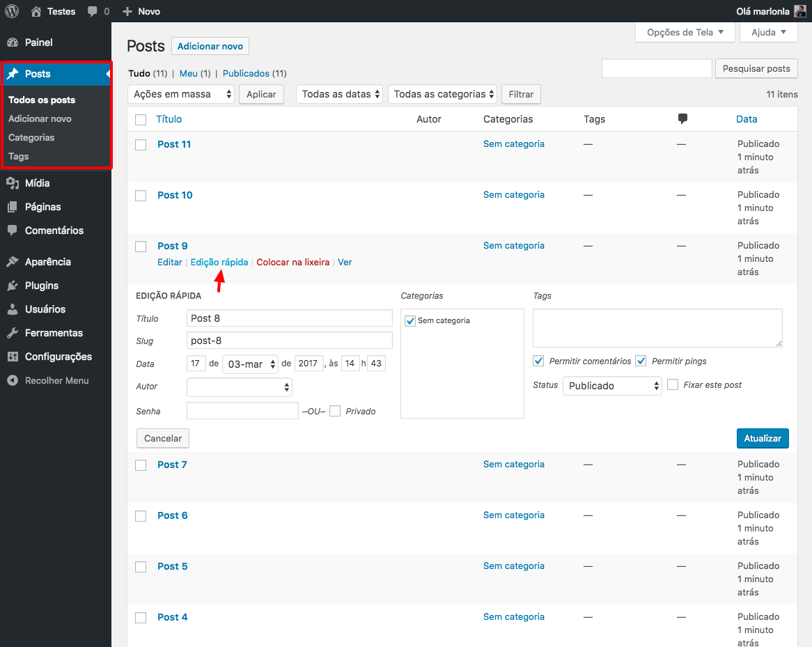The height and width of the screenshot is (647, 812).
Task: Check the Post 10 row checkbox
Action: [141, 196]
